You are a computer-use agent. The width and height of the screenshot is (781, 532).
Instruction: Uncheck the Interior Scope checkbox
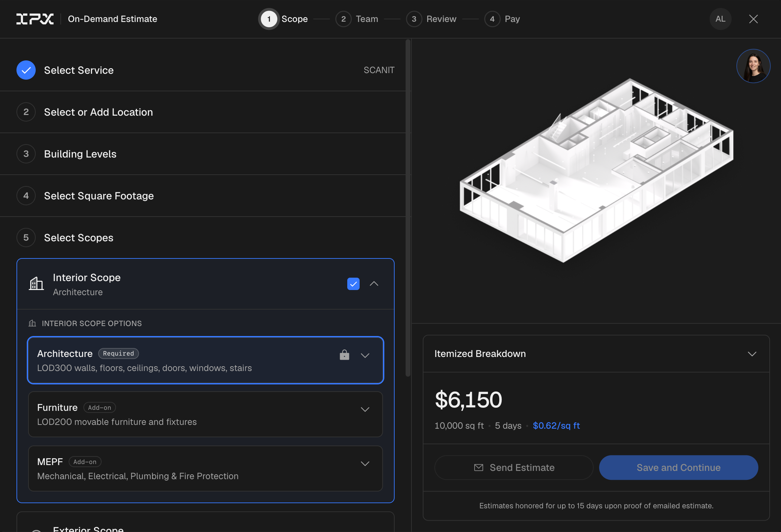pyautogui.click(x=353, y=284)
